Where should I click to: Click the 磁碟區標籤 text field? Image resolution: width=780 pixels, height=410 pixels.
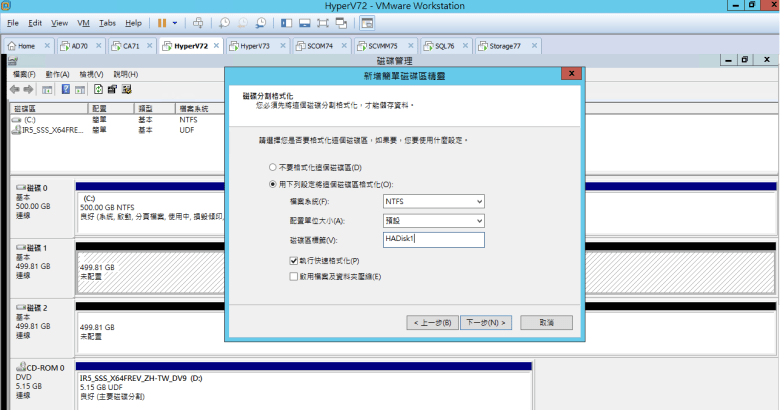(x=432, y=240)
